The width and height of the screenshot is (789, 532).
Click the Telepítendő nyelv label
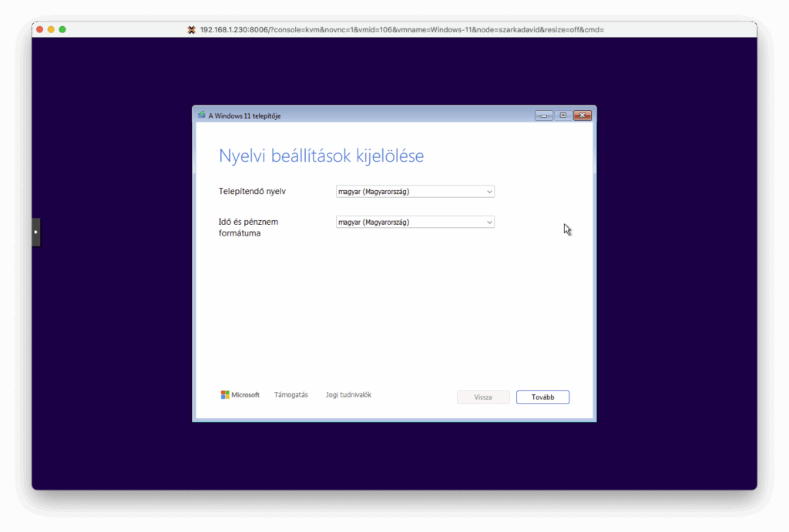tap(252, 191)
